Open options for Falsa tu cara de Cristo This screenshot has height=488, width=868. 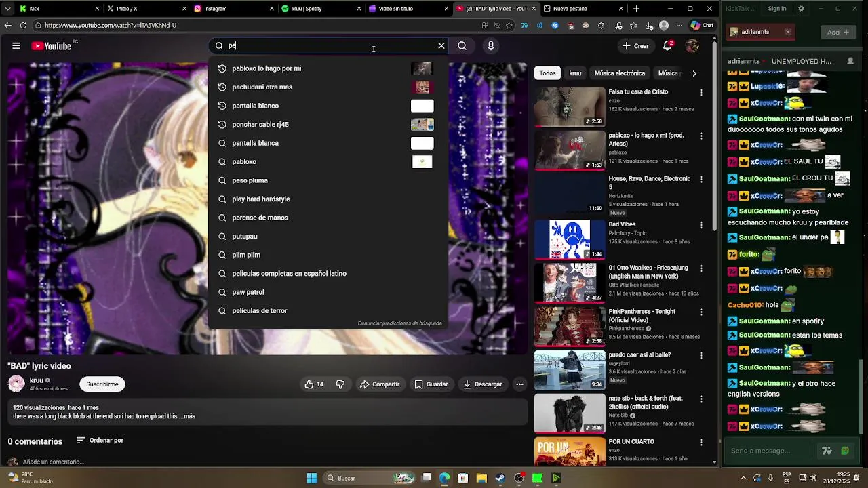click(x=701, y=93)
